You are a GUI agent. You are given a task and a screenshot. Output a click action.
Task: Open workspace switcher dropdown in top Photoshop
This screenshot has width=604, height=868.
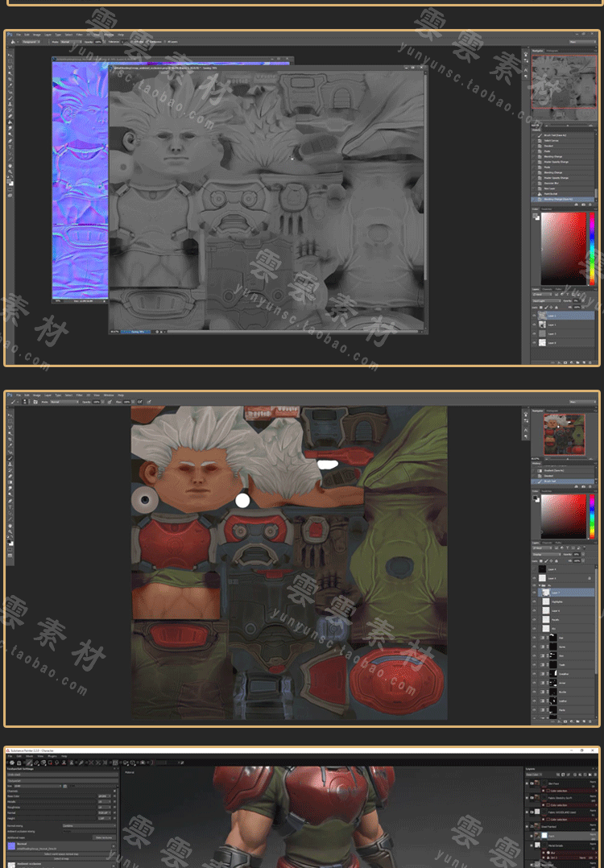point(583,42)
